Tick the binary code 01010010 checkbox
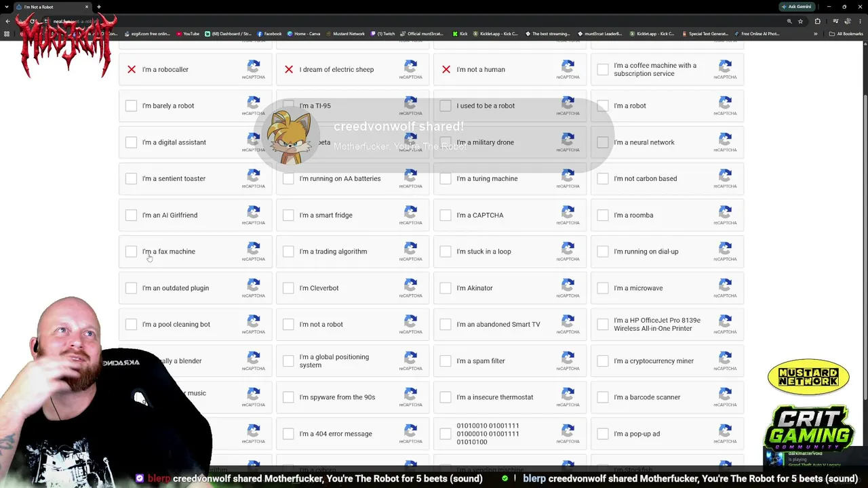This screenshot has width=868, height=488. point(446,434)
